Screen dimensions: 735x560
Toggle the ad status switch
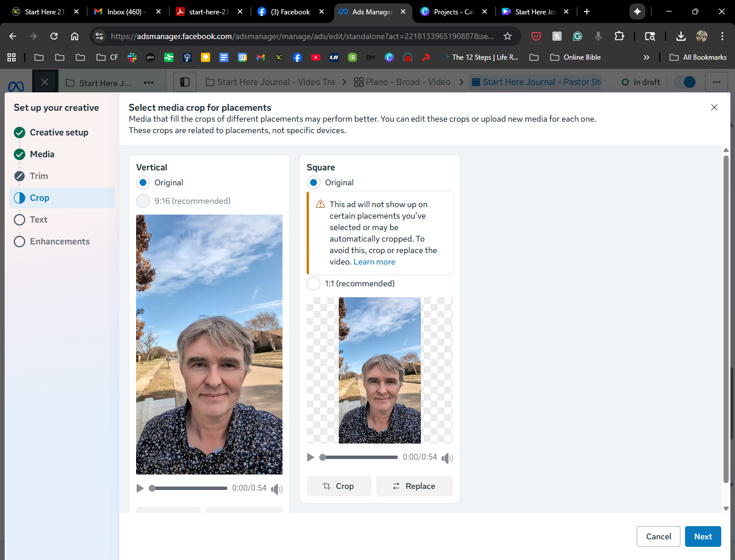point(685,82)
